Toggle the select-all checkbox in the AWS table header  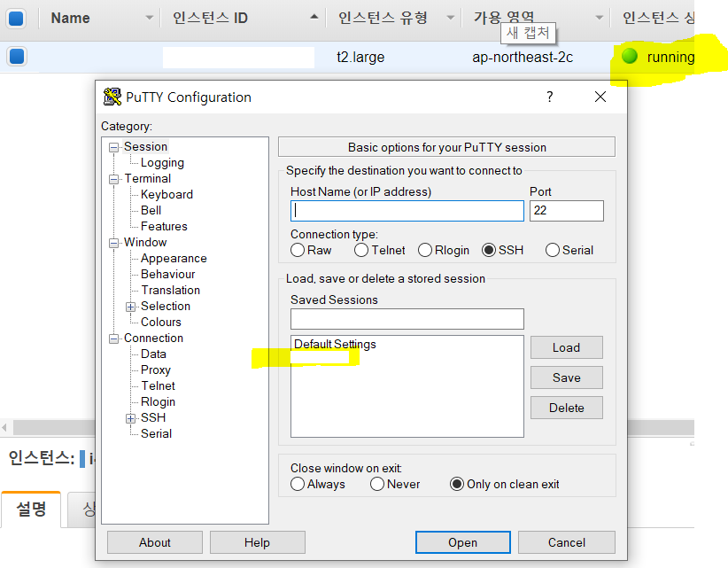coord(16,19)
